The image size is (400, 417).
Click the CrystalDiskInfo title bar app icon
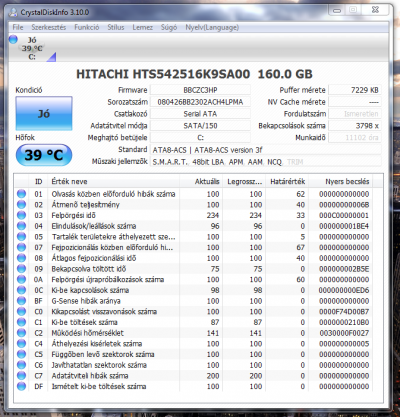[13, 13]
